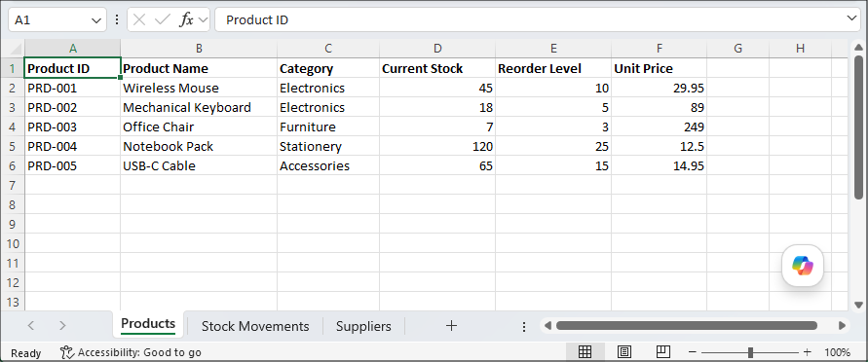Select the 29.95 unit price cell
The width and height of the screenshot is (868, 362).
[x=660, y=88]
